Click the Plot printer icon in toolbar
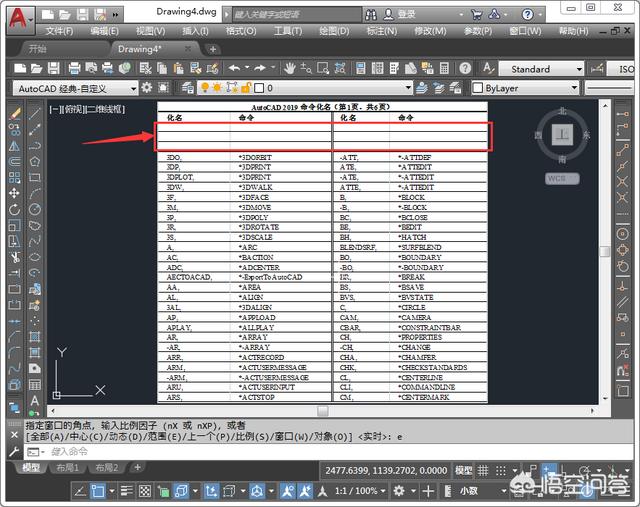Screen dimensions: 640x507 pos(74,68)
